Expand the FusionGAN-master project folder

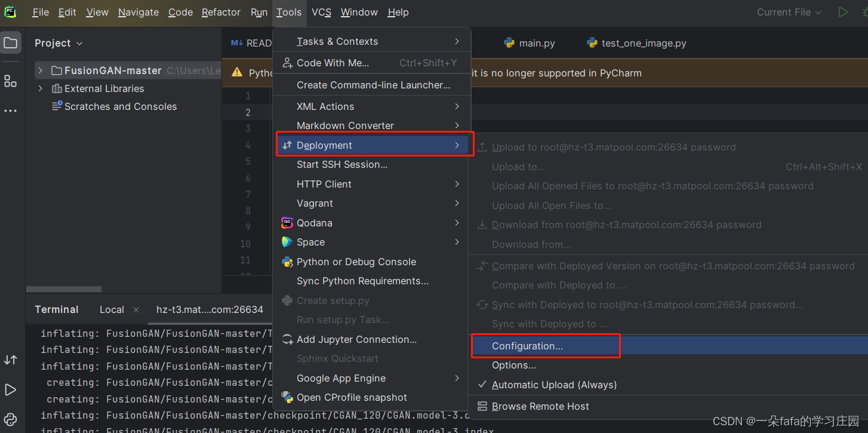(x=40, y=70)
